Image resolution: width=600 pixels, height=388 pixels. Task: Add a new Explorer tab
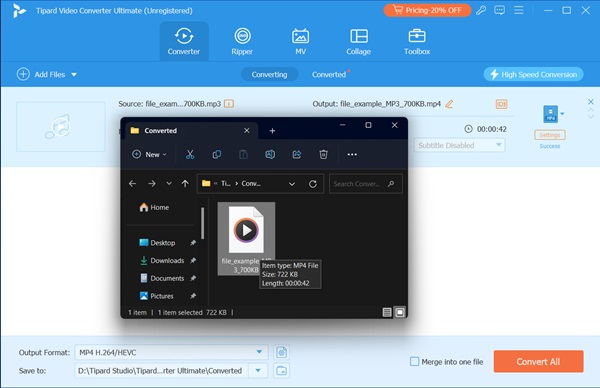pyautogui.click(x=272, y=131)
